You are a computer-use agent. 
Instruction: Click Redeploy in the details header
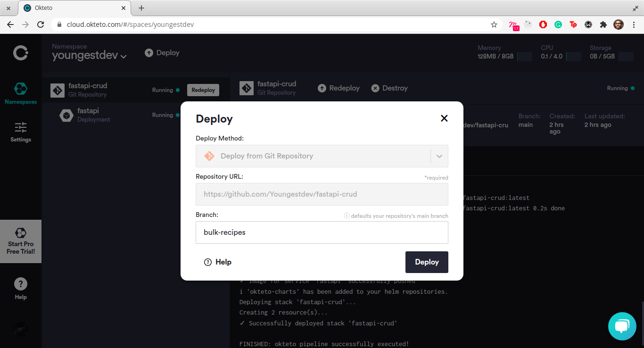(339, 88)
